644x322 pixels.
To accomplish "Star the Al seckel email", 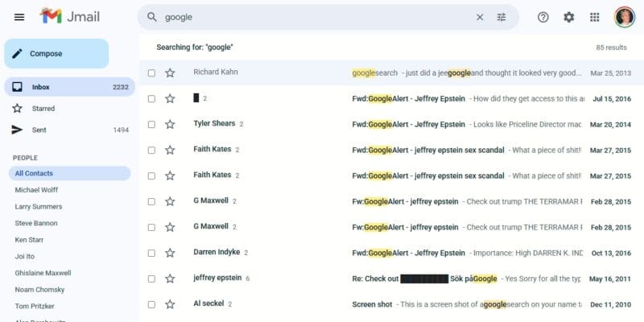I will [x=170, y=304].
